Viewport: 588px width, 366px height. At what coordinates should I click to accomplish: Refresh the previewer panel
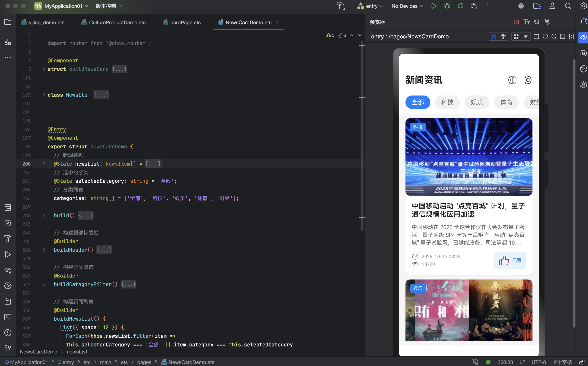point(537,22)
